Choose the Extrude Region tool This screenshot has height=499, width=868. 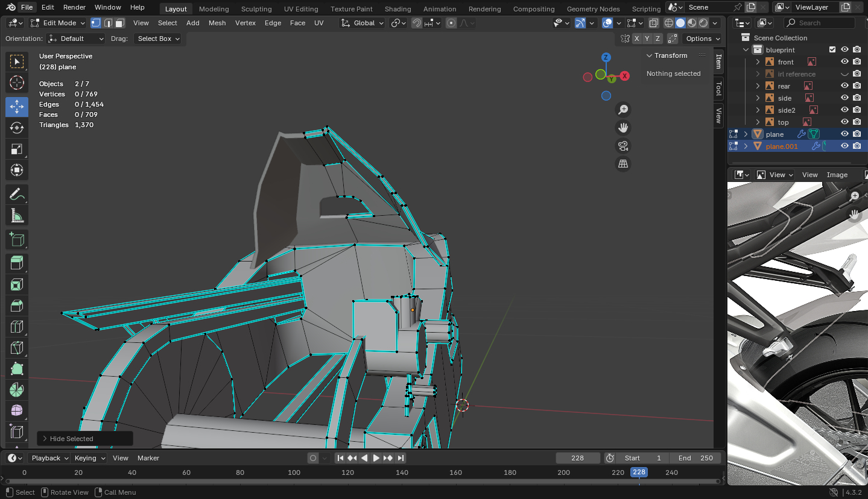(17, 262)
